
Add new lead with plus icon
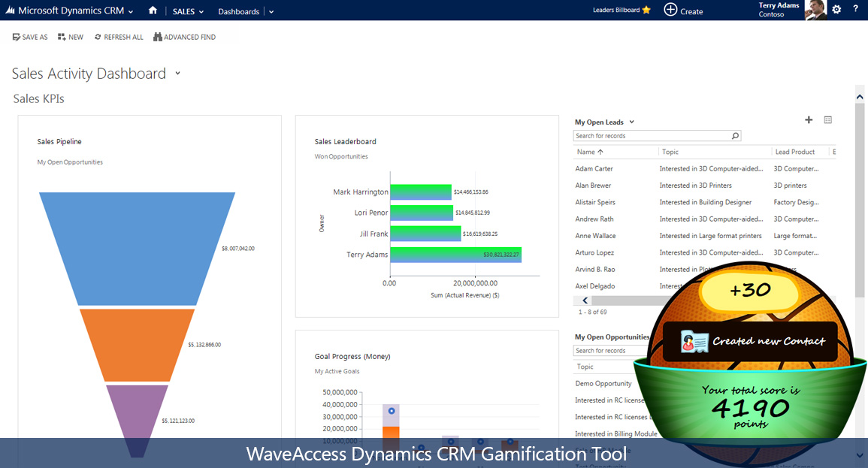(x=809, y=120)
